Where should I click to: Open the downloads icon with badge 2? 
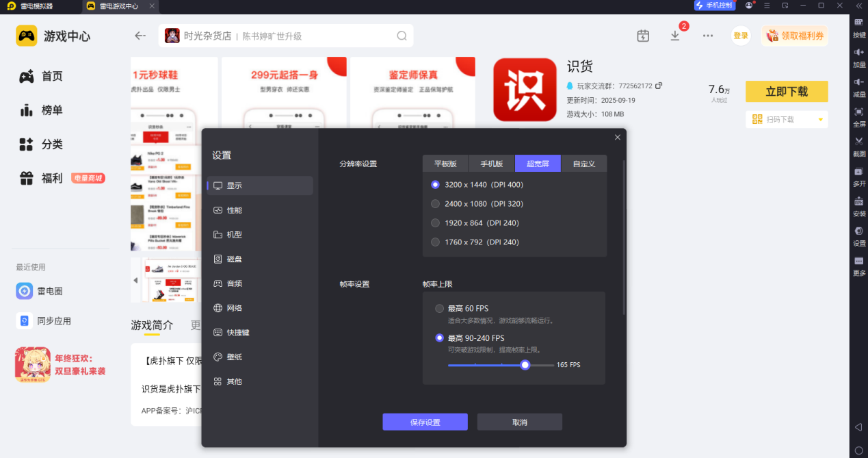tap(675, 36)
